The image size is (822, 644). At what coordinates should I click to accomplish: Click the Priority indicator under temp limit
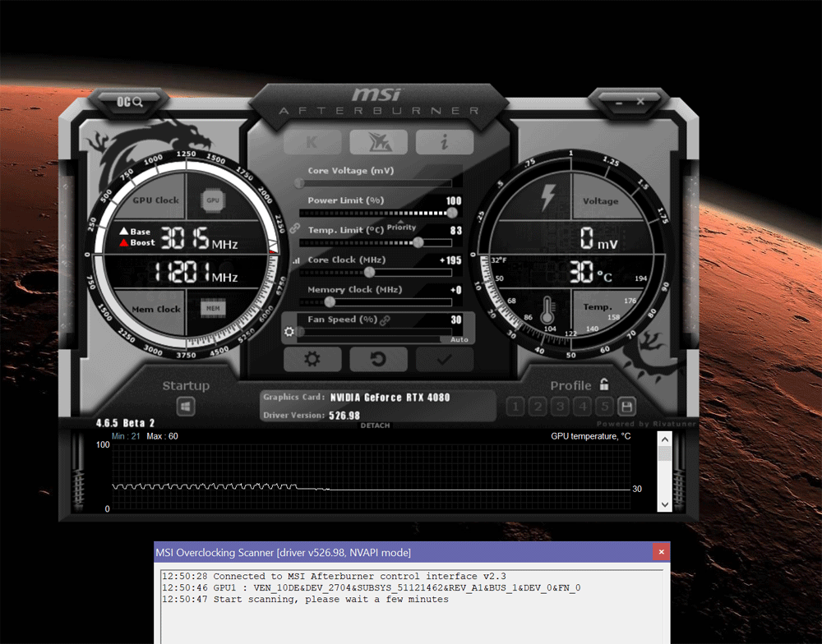coord(401,227)
